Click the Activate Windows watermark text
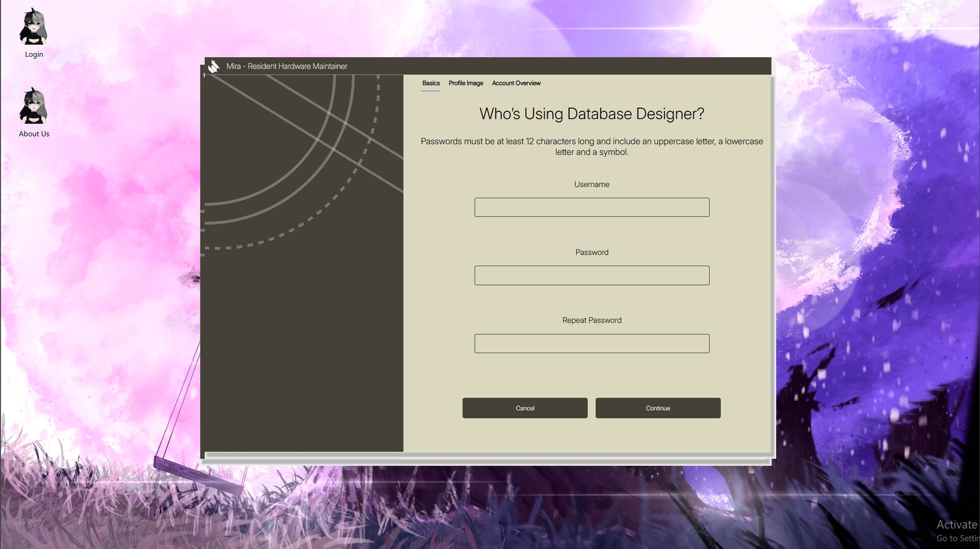The height and width of the screenshot is (549, 980). click(x=956, y=525)
